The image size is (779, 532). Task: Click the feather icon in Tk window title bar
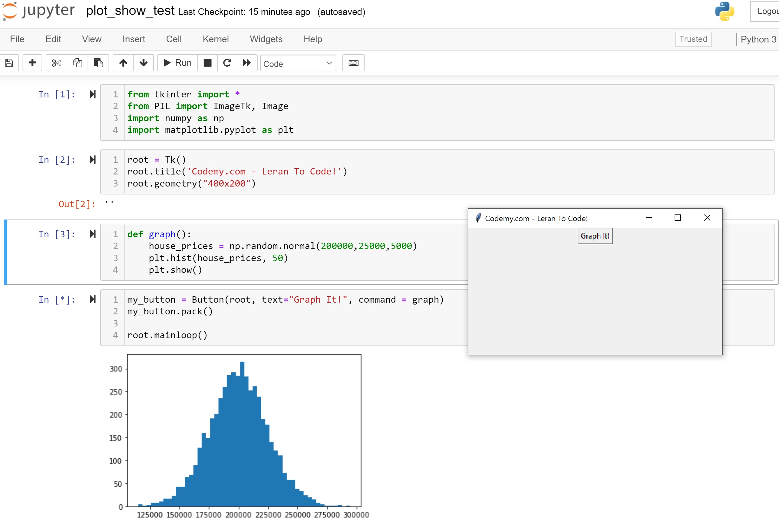click(x=478, y=218)
